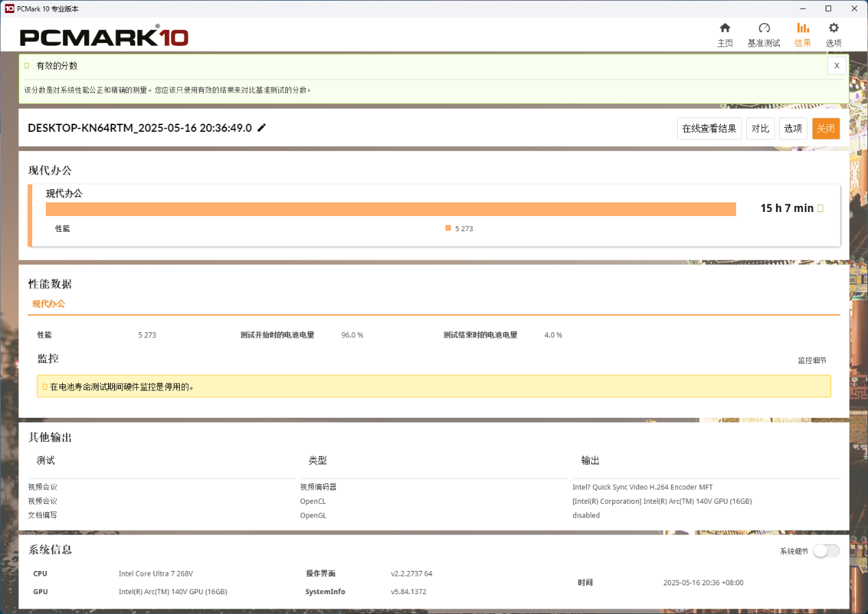Click the 5 273 value in 性能数据
Screen dimensions: 868x614
click(x=147, y=335)
